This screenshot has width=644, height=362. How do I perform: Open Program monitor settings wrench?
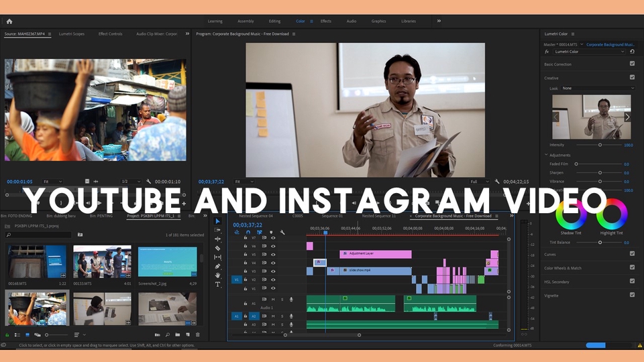point(497,182)
